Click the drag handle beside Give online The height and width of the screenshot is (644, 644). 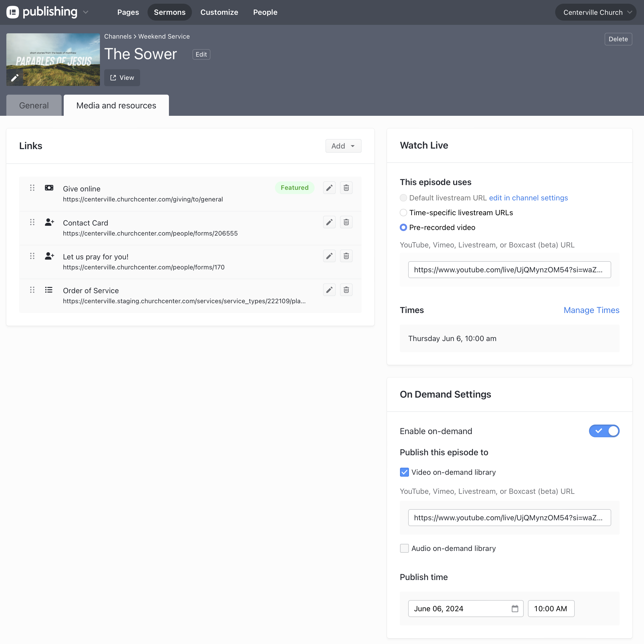click(x=32, y=188)
